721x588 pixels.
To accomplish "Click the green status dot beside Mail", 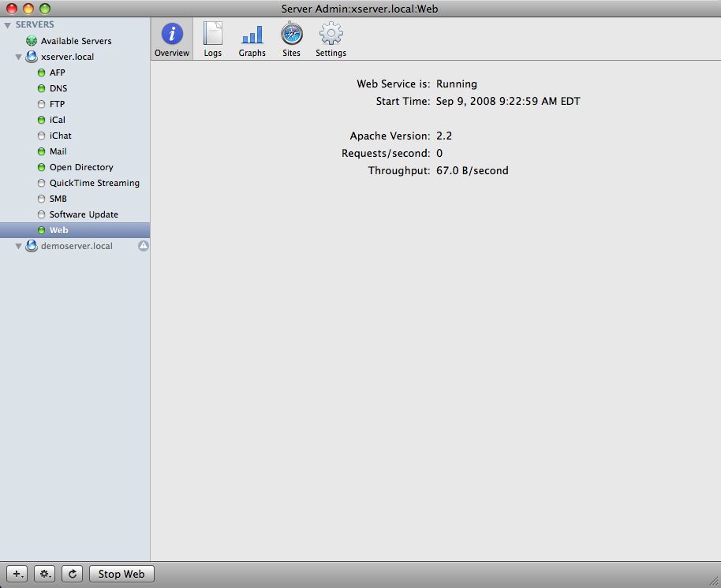I will click(41, 151).
